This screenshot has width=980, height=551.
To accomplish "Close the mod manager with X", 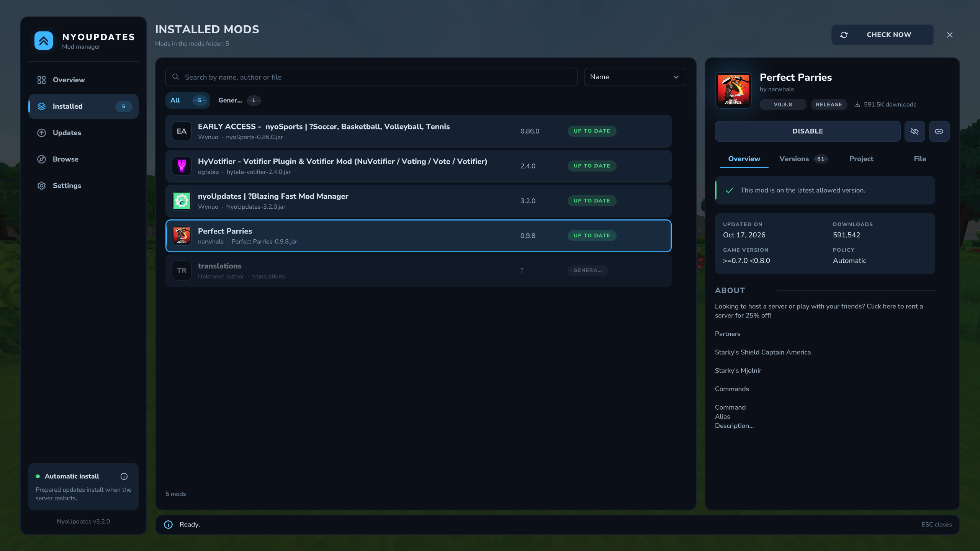I will coord(950,35).
